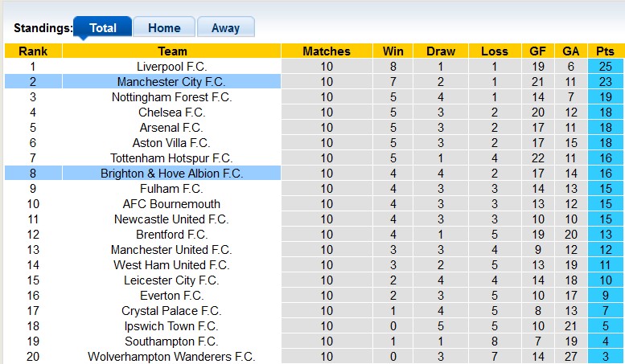Select Brighton & Hove Albion F.C.
The height and width of the screenshot is (364, 625).
point(171,173)
